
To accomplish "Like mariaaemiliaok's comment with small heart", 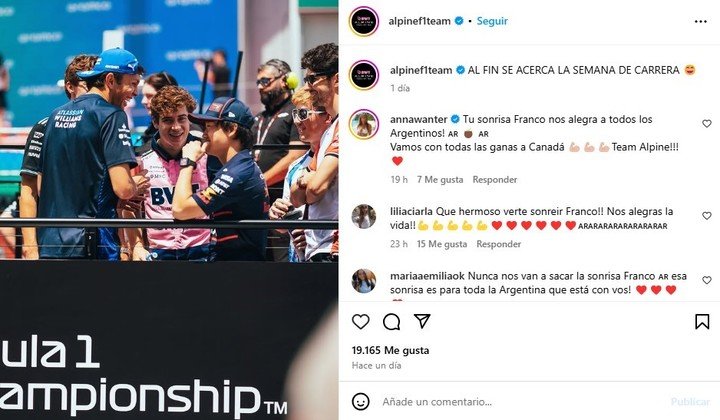I will click(x=707, y=280).
